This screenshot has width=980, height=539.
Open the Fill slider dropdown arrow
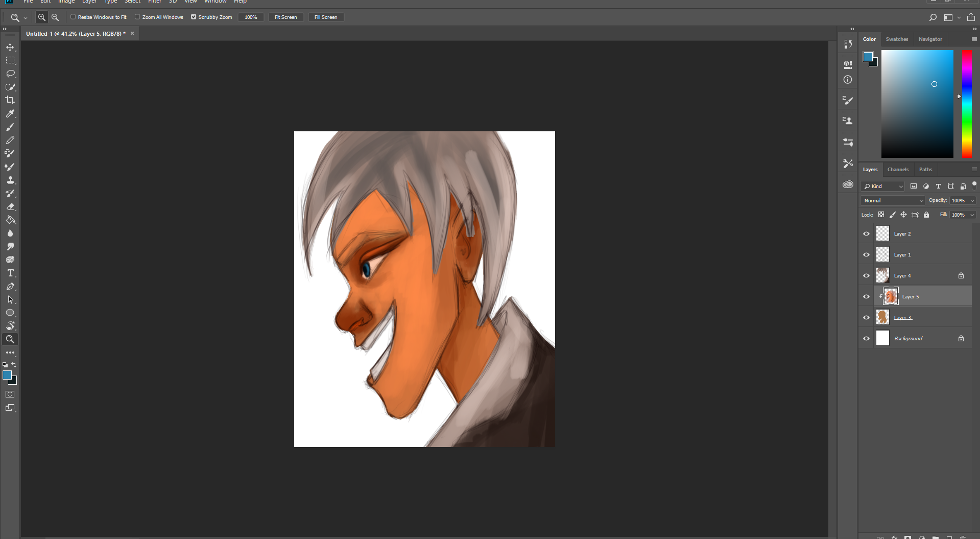pyautogui.click(x=972, y=215)
